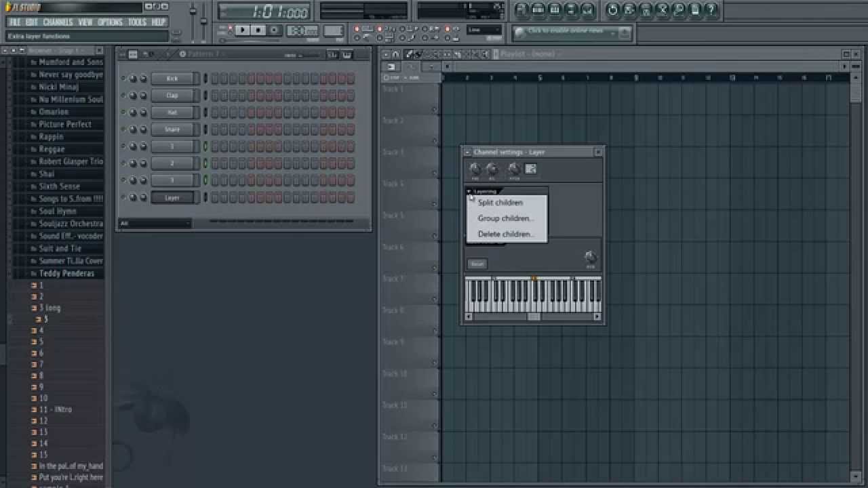Toggle the first step of the Layer row
Viewport: 868px width, 488px height.
214,197
